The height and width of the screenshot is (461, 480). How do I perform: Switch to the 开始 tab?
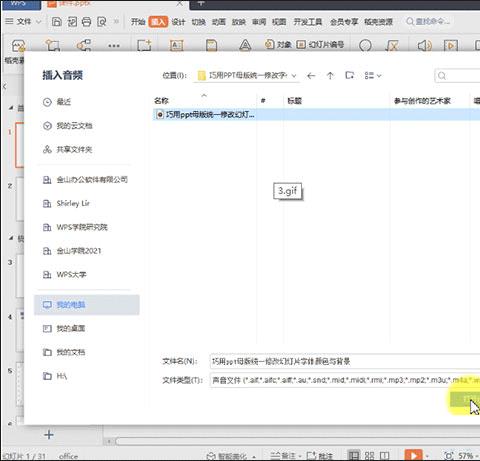coord(138,22)
